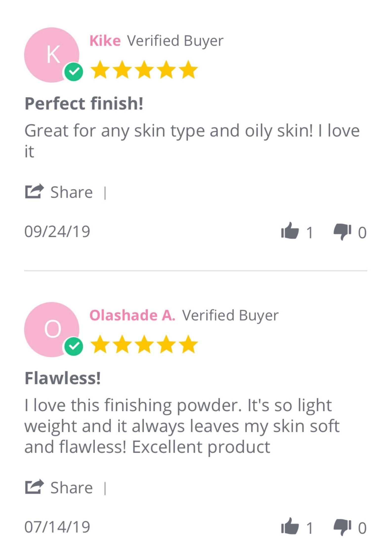
Task: Click the five-star rating on Kike's review
Action: [x=144, y=70]
